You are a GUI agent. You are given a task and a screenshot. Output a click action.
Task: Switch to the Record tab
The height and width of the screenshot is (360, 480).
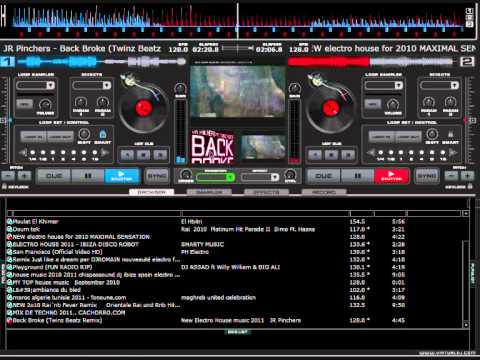pyautogui.click(x=324, y=192)
